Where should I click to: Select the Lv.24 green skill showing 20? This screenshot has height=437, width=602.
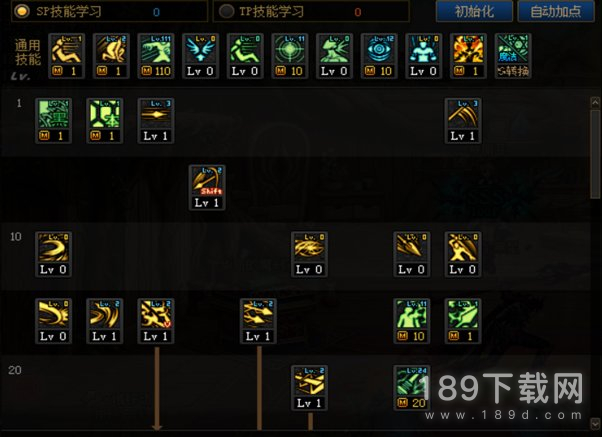(412, 388)
